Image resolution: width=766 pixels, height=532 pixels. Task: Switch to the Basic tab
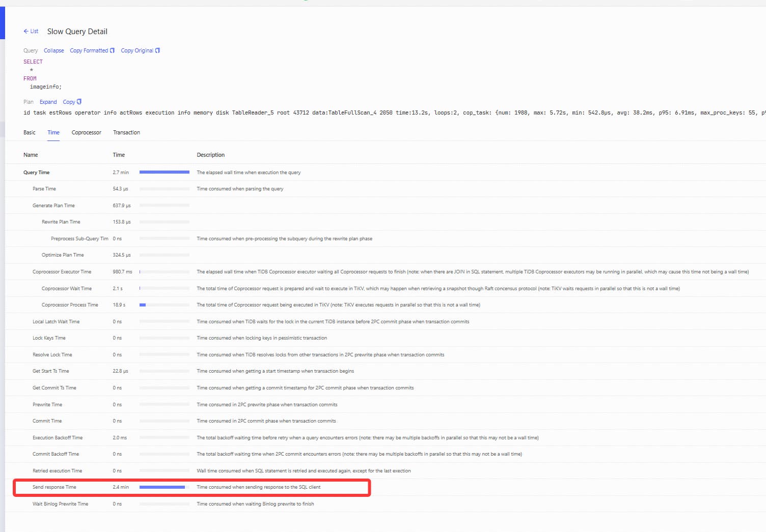point(30,132)
